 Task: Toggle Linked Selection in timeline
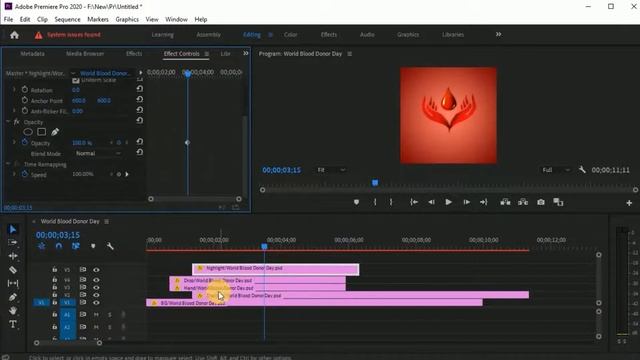pos(76,246)
